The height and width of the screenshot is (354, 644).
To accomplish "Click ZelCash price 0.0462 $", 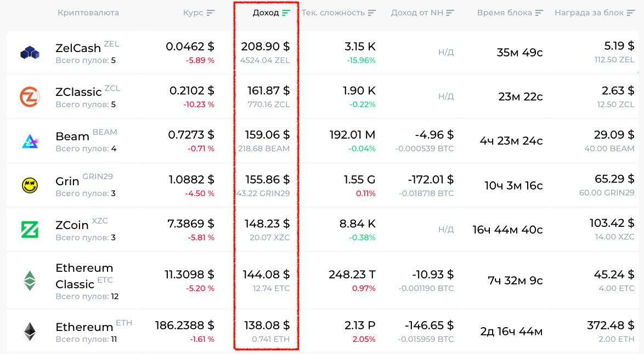I will (x=190, y=47).
